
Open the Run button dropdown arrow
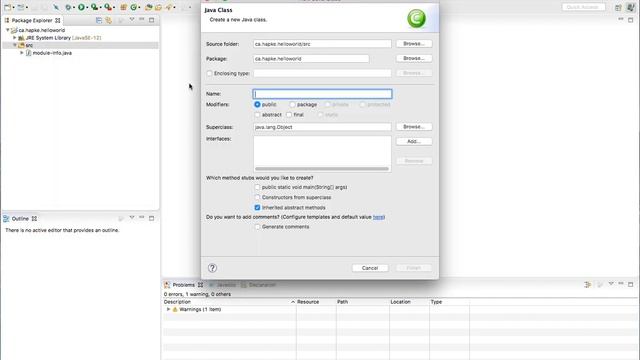click(87, 7)
